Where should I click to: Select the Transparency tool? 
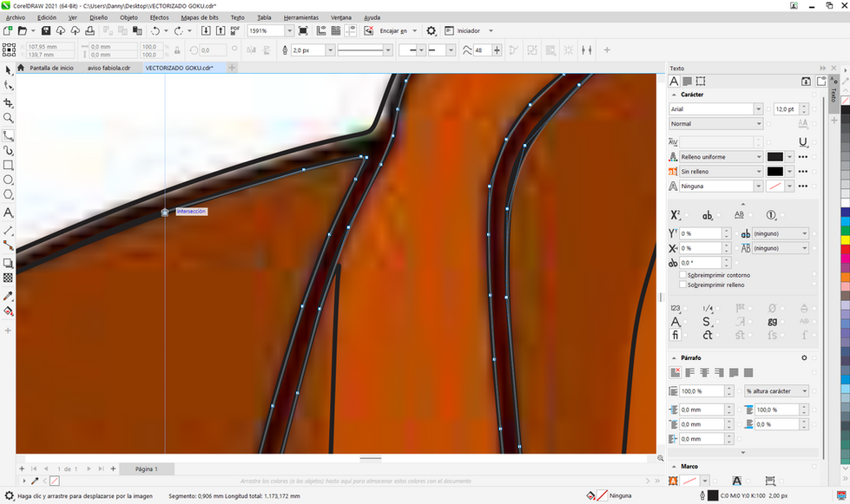coord(8,278)
